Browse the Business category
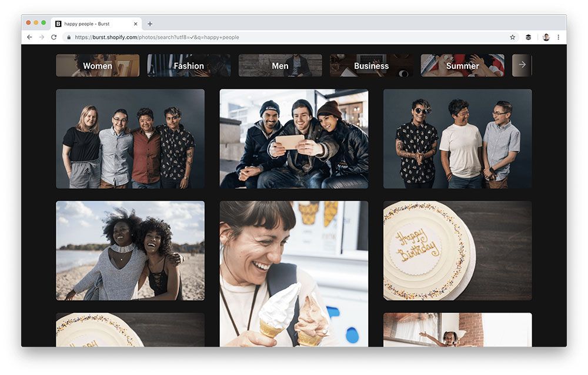The image size is (588, 375). coord(371,66)
